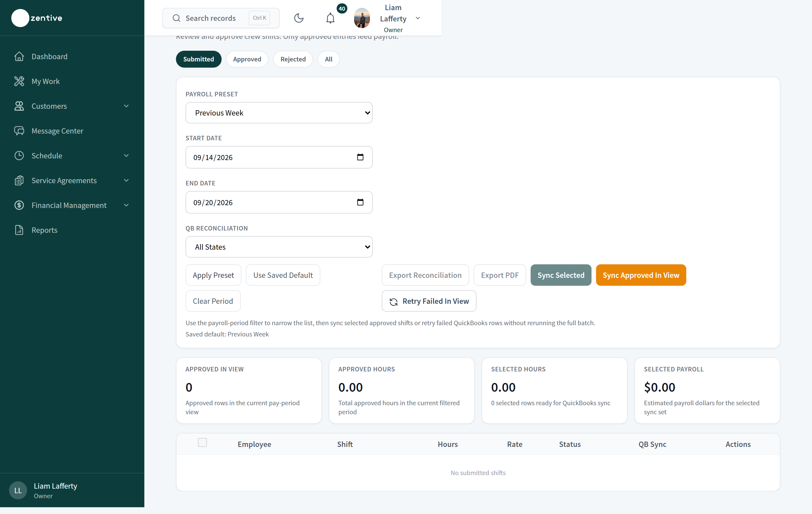Click the zentive logo

tap(37, 18)
